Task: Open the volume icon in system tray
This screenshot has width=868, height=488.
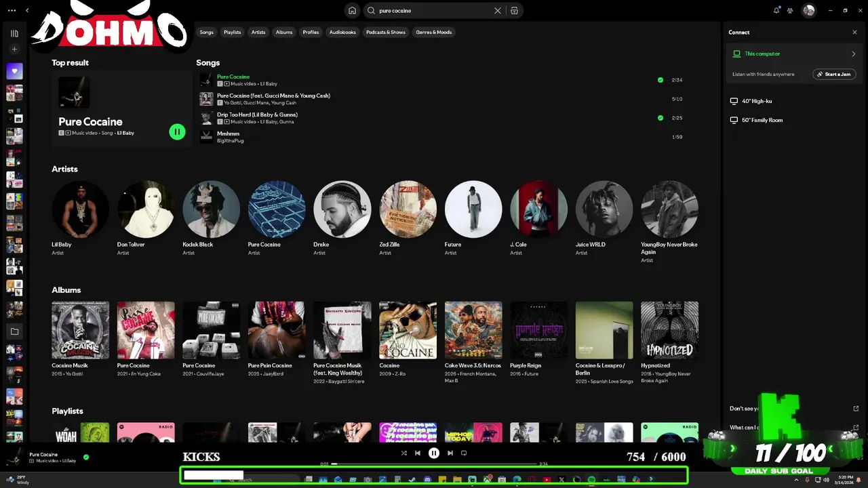Action: coord(826,480)
